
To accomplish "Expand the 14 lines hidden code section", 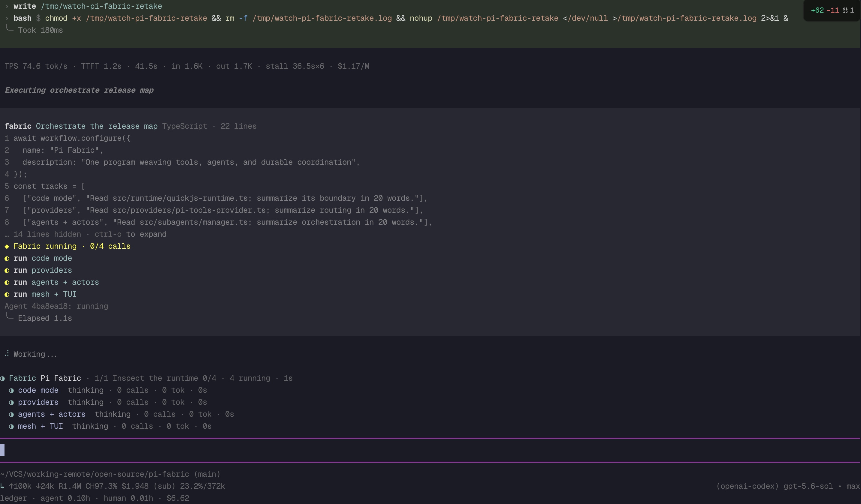I will (x=86, y=234).
